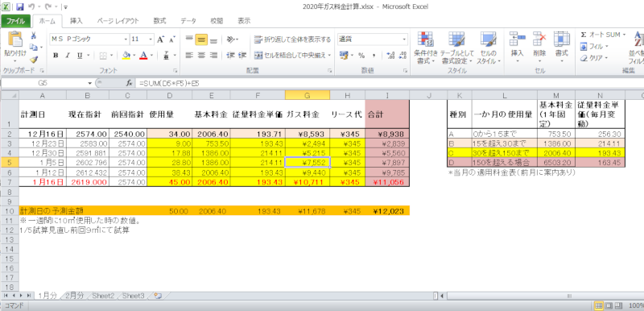This screenshot has width=644, height=311.
Task: Expand the font size dropdown
Action: point(151,39)
